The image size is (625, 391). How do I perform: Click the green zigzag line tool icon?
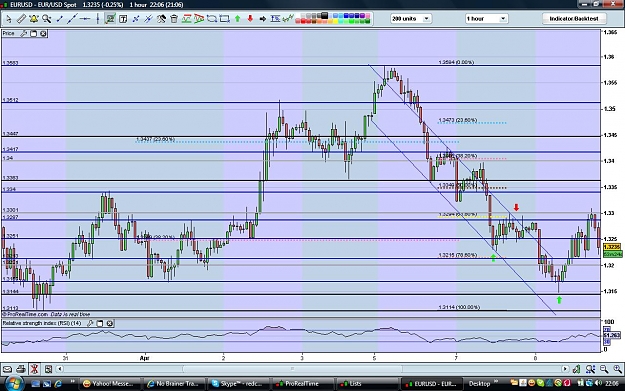(x=288, y=19)
